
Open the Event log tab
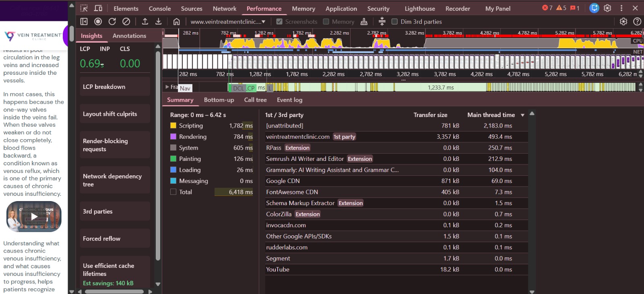pyautogui.click(x=289, y=100)
